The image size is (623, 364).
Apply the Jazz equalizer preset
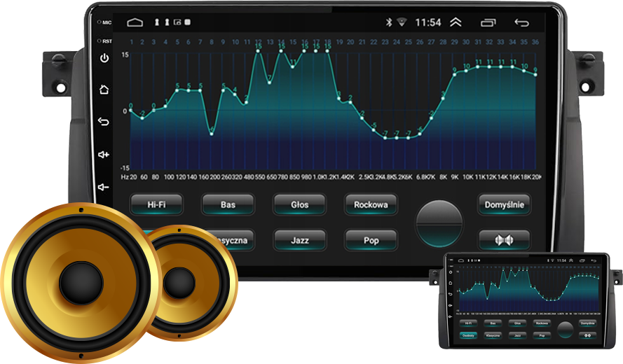coord(299,240)
